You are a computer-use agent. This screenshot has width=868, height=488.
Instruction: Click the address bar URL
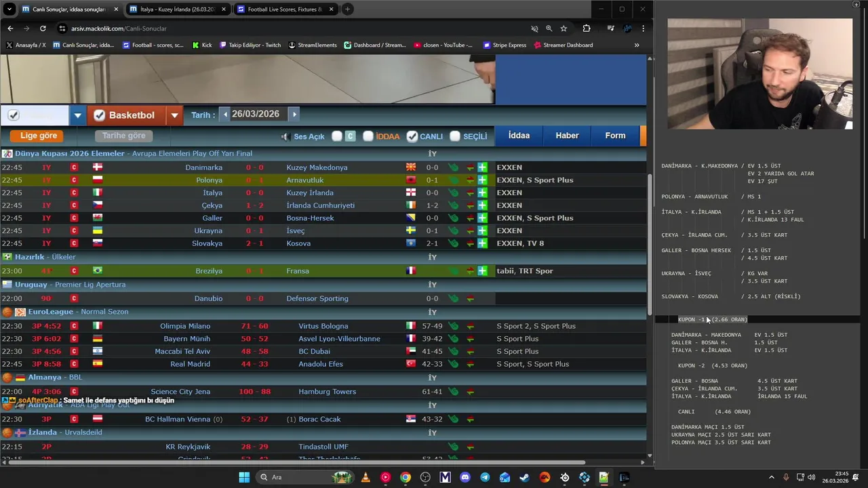119,28
